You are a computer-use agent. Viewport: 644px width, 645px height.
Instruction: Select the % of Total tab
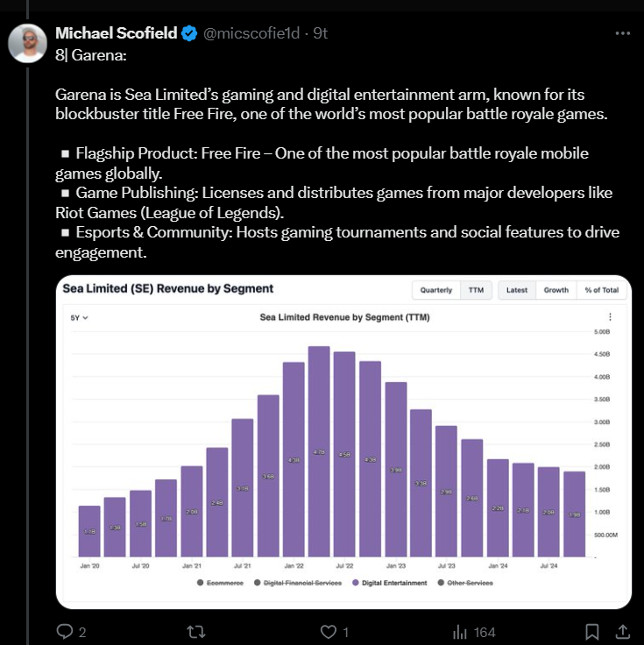click(601, 290)
